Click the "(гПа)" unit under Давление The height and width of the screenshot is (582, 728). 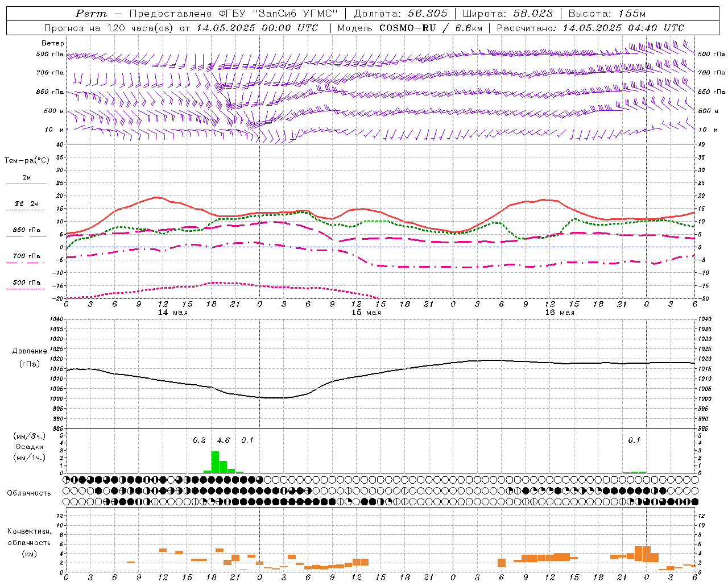29,364
